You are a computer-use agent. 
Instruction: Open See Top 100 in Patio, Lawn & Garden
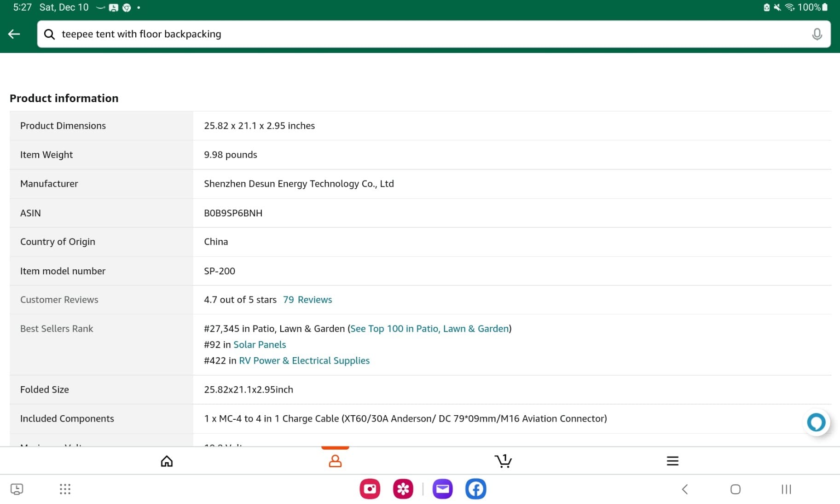click(429, 329)
